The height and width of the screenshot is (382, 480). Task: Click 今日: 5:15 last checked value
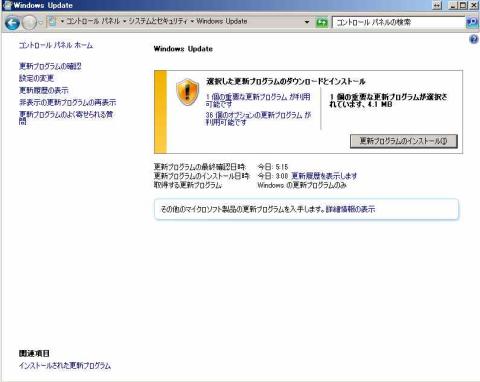[273, 167]
